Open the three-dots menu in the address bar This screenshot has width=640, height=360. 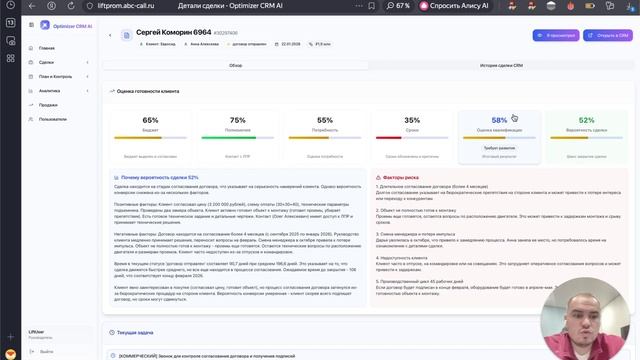click(359, 6)
